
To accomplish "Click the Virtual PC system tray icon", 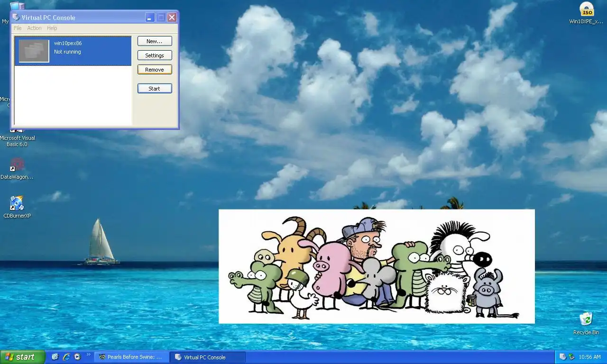I will [x=563, y=357].
